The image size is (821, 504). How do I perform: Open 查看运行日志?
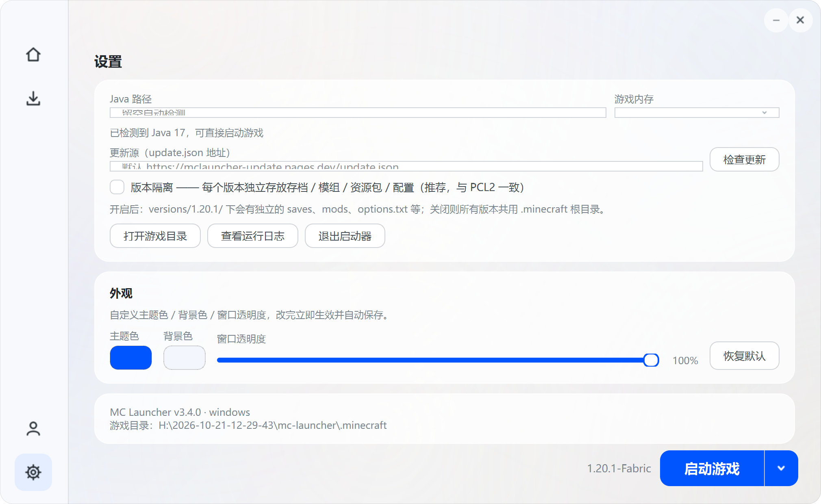coord(252,236)
